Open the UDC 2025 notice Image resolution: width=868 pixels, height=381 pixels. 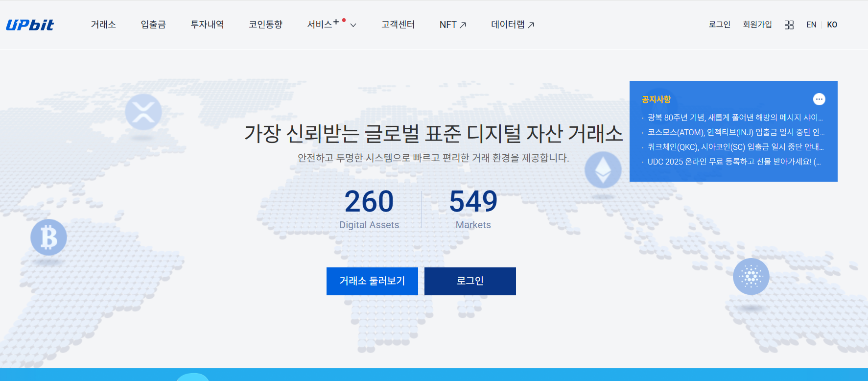pyautogui.click(x=734, y=162)
